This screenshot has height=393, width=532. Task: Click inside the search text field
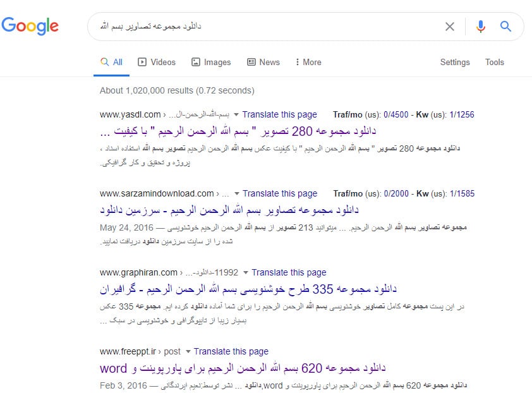tap(265, 27)
